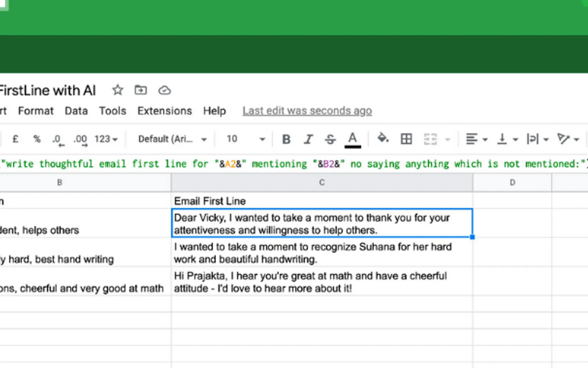Viewport: 588px width, 368px height.
Task: Select column C header
Action: (x=322, y=183)
